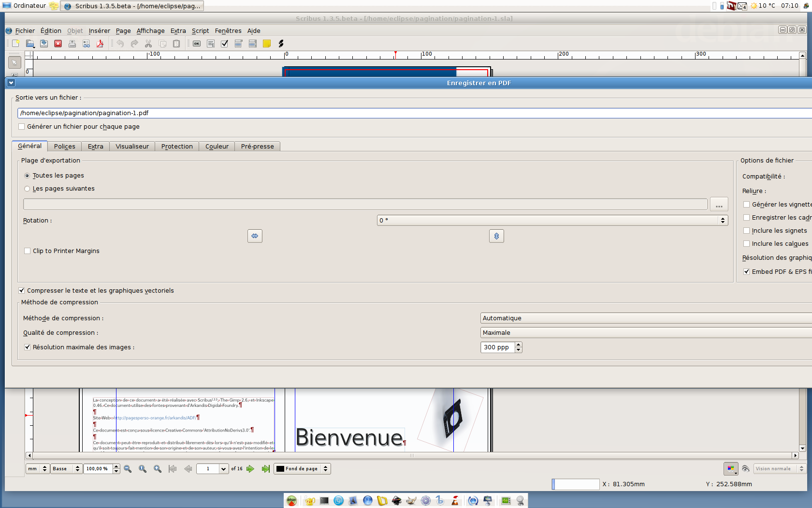This screenshot has height=508, width=812.
Task: Jump to last page using green arrow
Action: (x=265, y=469)
